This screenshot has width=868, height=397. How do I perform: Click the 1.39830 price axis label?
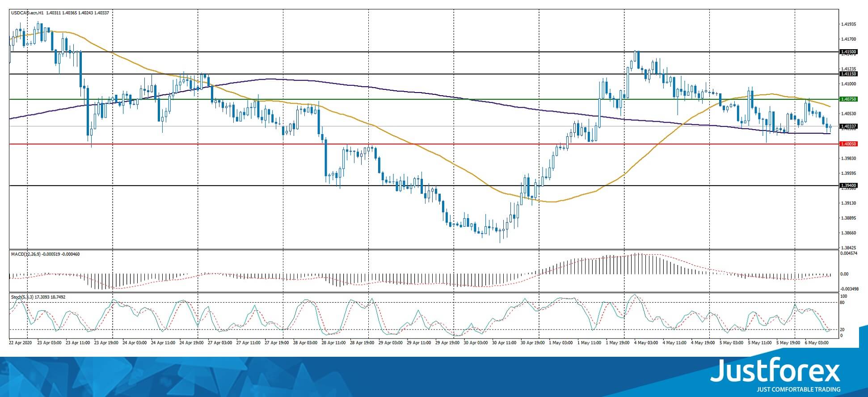pos(848,158)
